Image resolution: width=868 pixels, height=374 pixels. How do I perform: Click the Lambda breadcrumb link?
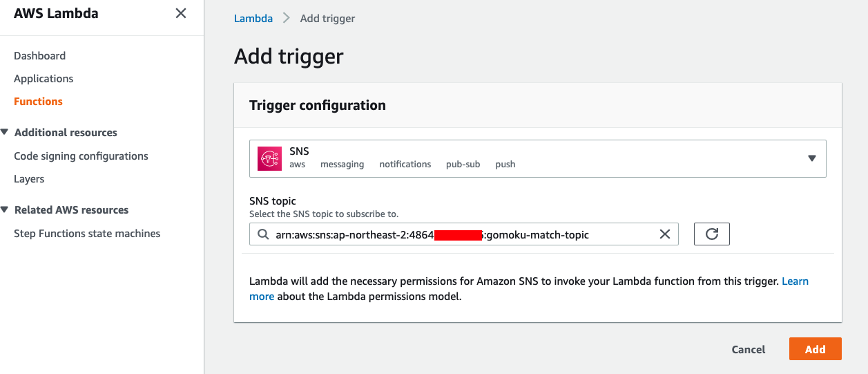coord(253,19)
